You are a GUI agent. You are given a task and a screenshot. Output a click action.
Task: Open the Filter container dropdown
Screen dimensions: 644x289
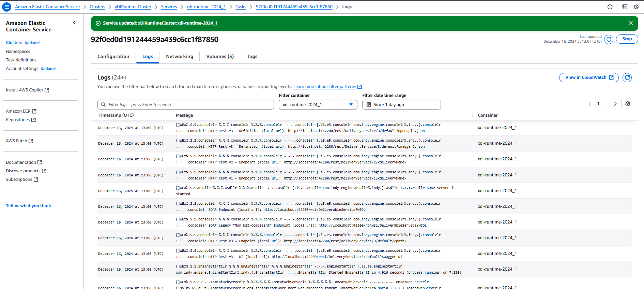318,104
